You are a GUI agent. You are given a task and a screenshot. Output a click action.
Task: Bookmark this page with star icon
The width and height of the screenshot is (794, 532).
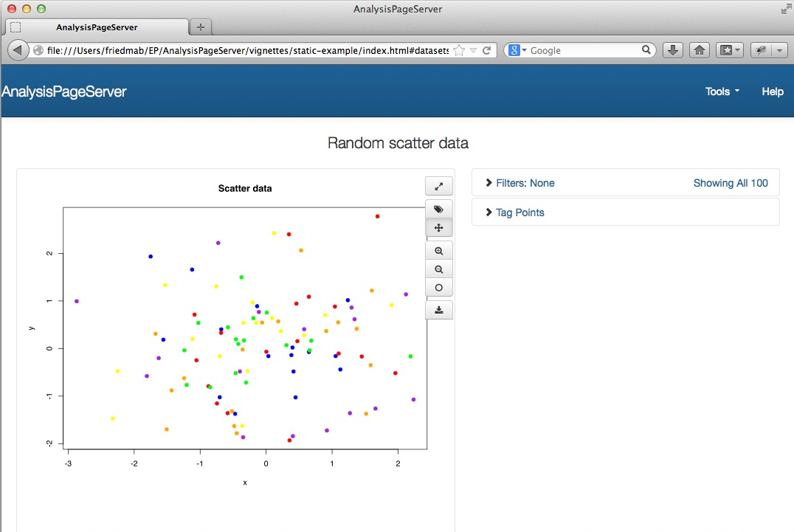click(x=459, y=50)
